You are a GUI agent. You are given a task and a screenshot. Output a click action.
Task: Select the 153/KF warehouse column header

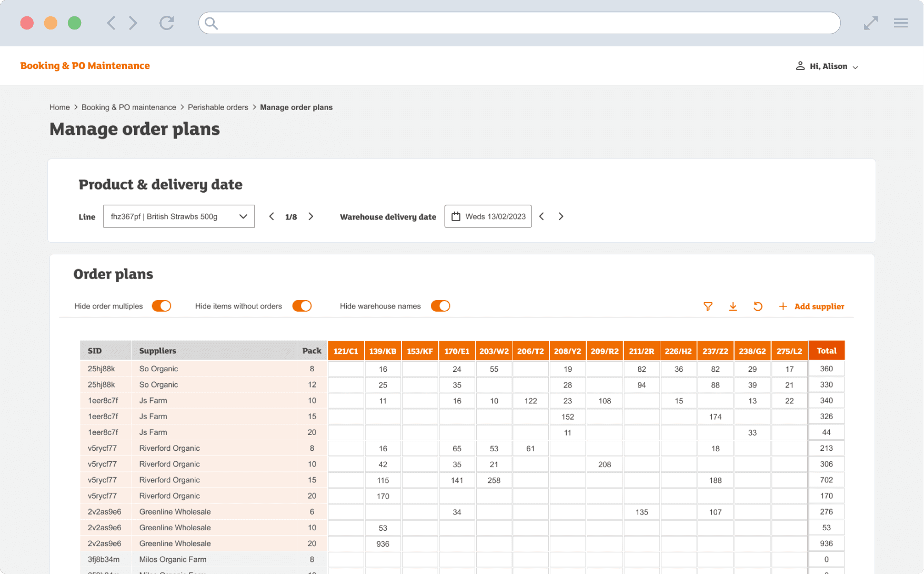tap(420, 351)
